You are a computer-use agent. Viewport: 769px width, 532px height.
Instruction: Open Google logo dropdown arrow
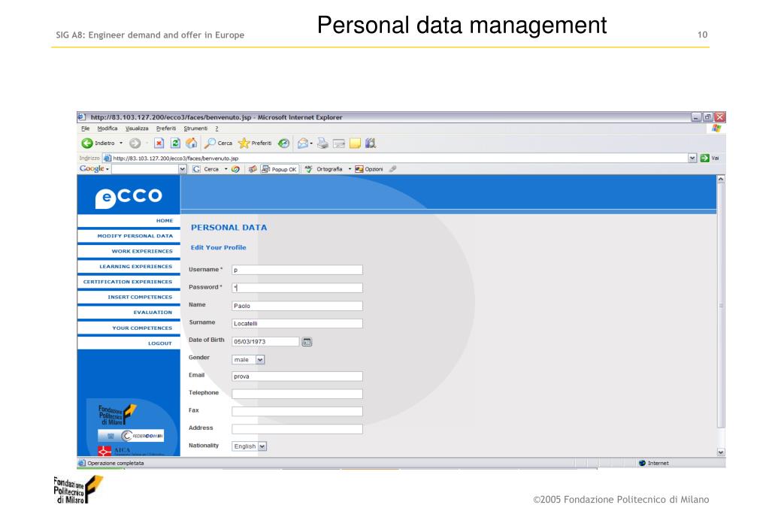click(107, 169)
